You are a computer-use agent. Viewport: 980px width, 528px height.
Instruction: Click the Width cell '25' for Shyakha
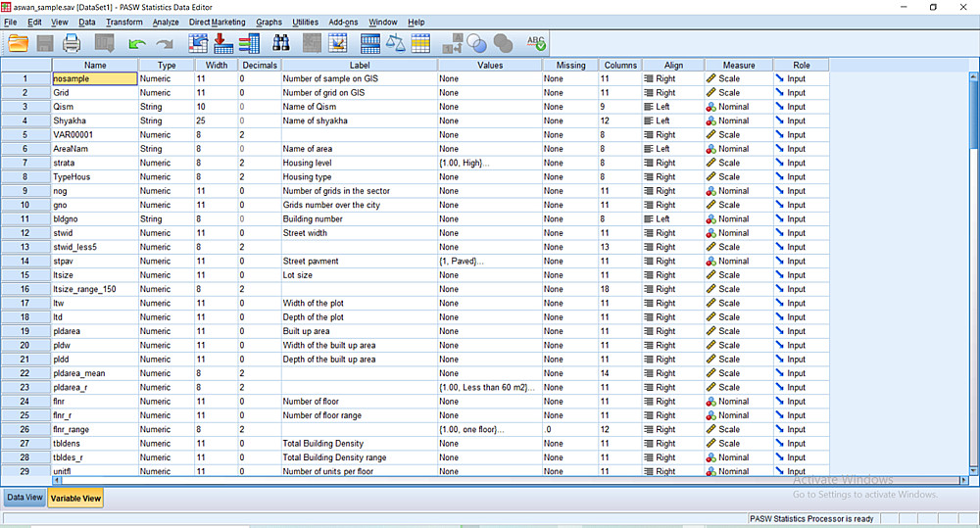pos(217,120)
